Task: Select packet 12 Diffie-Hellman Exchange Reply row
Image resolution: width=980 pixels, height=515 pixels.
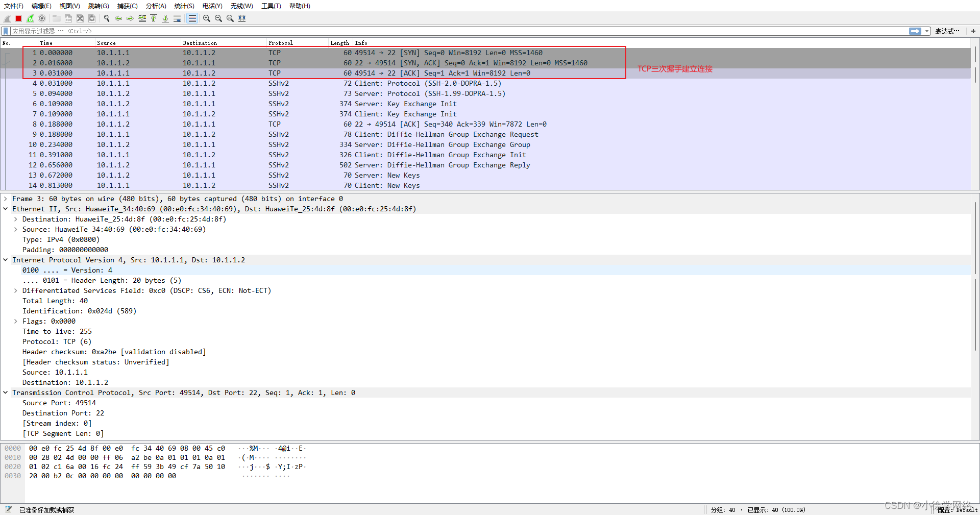Action: click(485, 165)
